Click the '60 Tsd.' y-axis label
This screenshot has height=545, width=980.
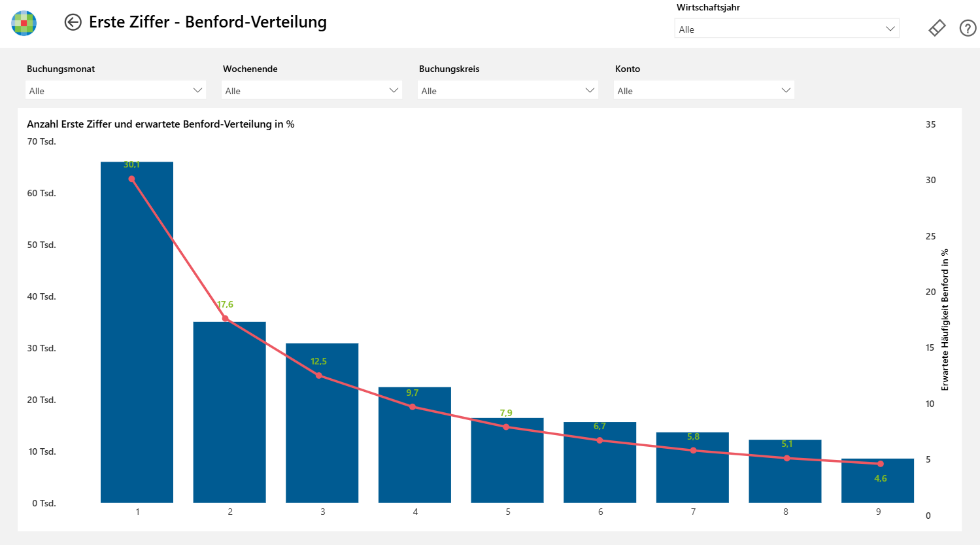coord(42,193)
